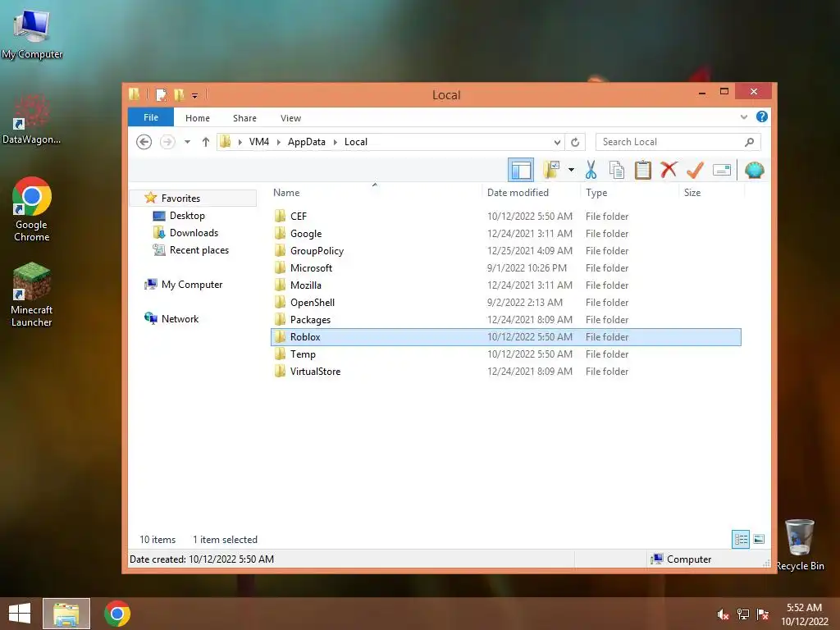Open Google Chrome from the taskbar
Viewport: 840px width, 630px height.
117,614
